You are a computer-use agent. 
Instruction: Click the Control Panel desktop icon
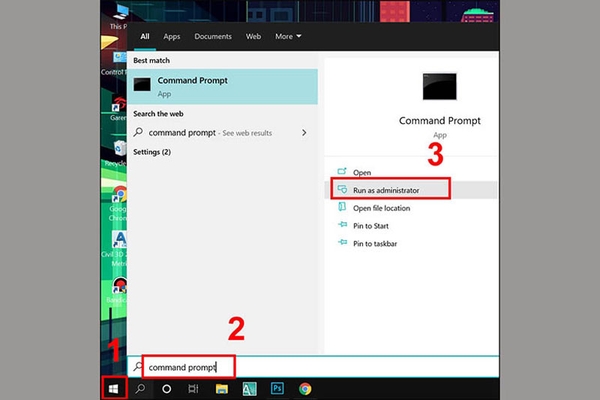[114, 63]
